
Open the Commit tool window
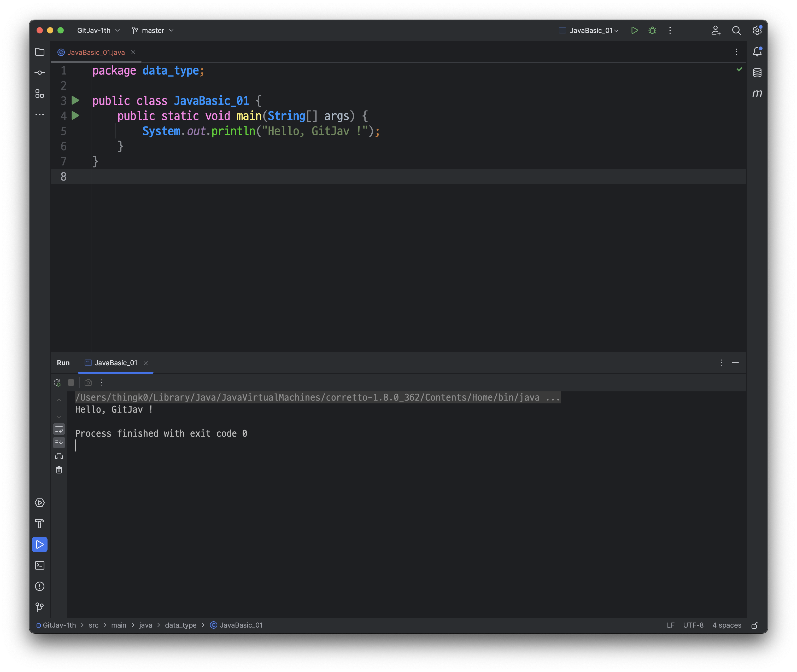[x=40, y=73]
